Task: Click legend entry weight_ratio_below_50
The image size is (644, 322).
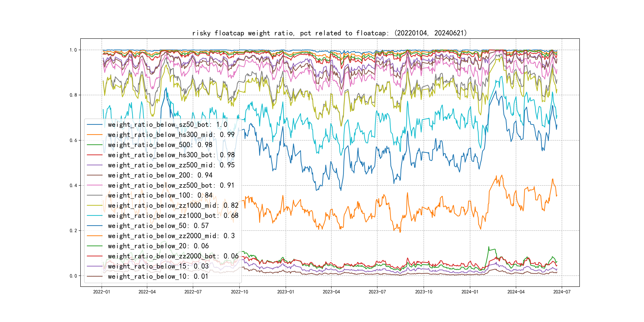Action: pyautogui.click(x=158, y=226)
